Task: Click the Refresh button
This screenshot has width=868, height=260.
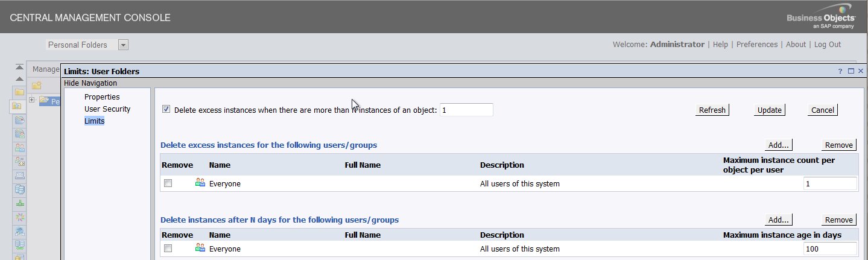Action: tap(712, 110)
